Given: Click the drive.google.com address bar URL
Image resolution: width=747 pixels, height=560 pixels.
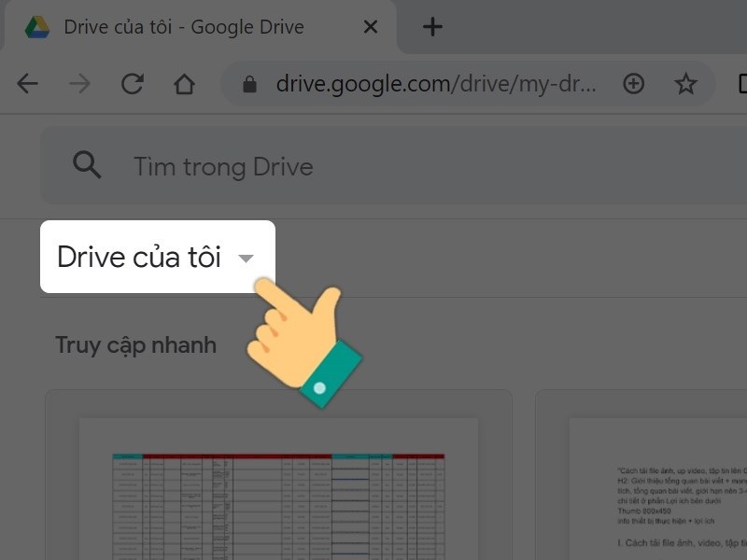Looking at the screenshot, I should (x=430, y=83).
